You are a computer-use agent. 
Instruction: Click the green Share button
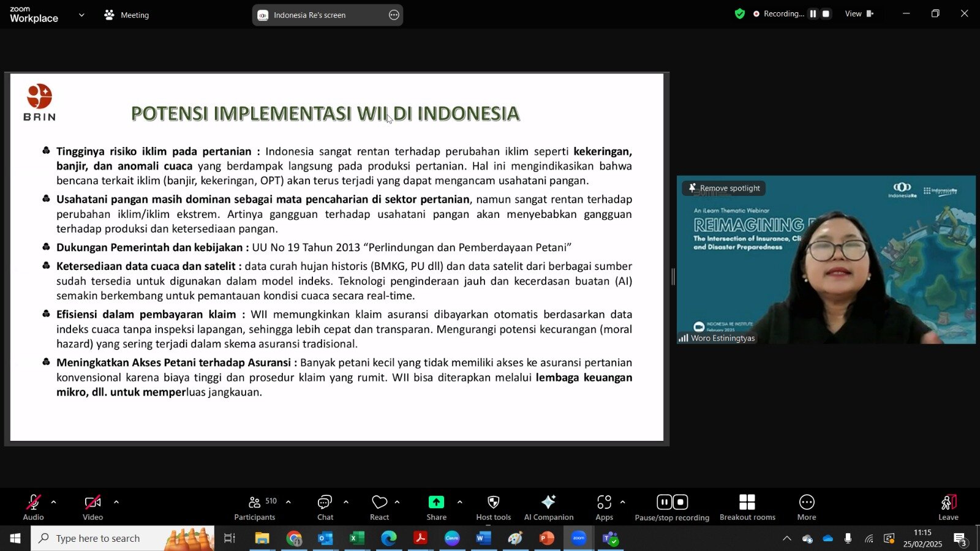click(436, 502)
